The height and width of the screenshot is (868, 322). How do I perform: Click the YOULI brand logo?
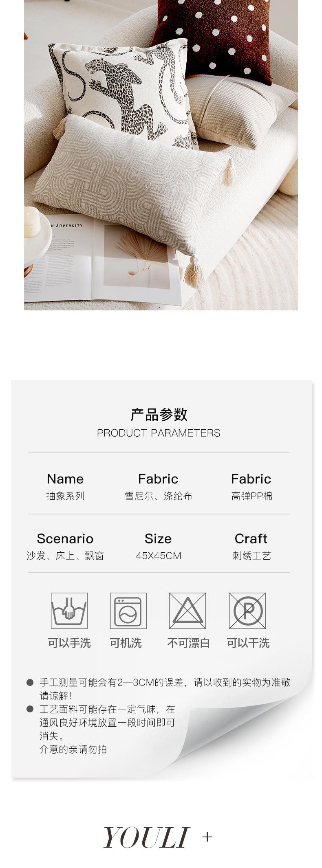pos(146,837)
